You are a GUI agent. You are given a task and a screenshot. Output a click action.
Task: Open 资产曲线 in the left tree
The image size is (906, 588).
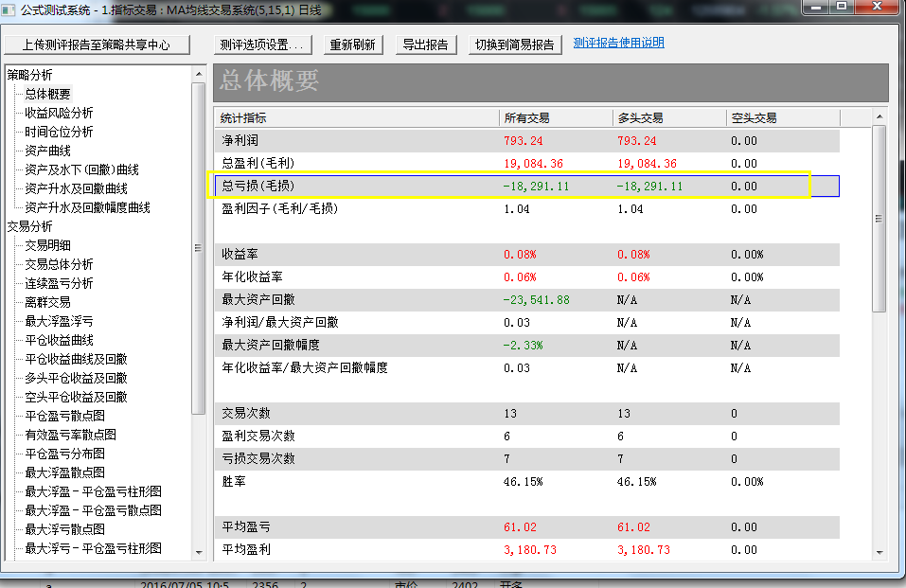coord(47,151)
